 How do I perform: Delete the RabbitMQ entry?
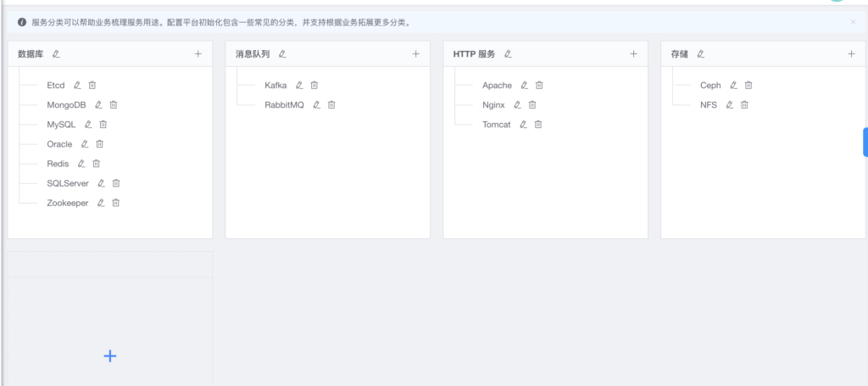click(x=331, y=104)
